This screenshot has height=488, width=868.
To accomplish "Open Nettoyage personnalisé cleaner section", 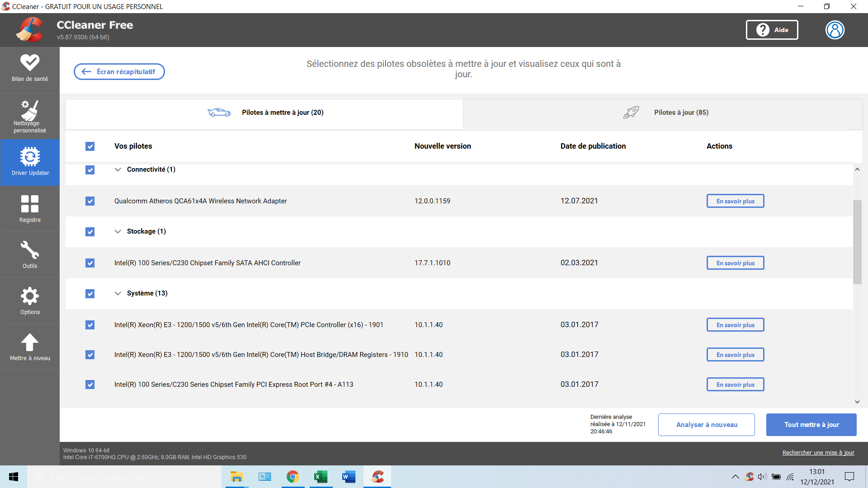I will tap(30, 117).
